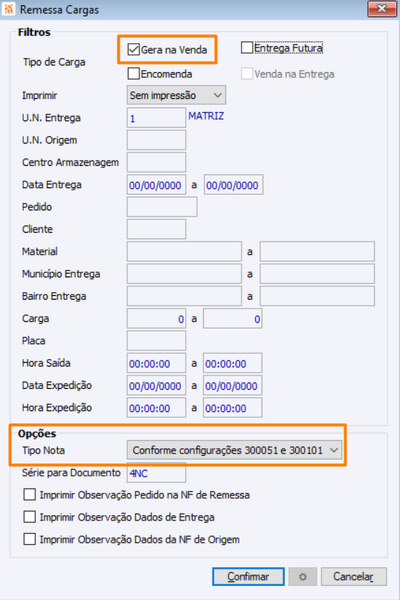Screen dimensions: 400x600
Task: Click the Data Entrega end date field
Action: pos(233,185)
